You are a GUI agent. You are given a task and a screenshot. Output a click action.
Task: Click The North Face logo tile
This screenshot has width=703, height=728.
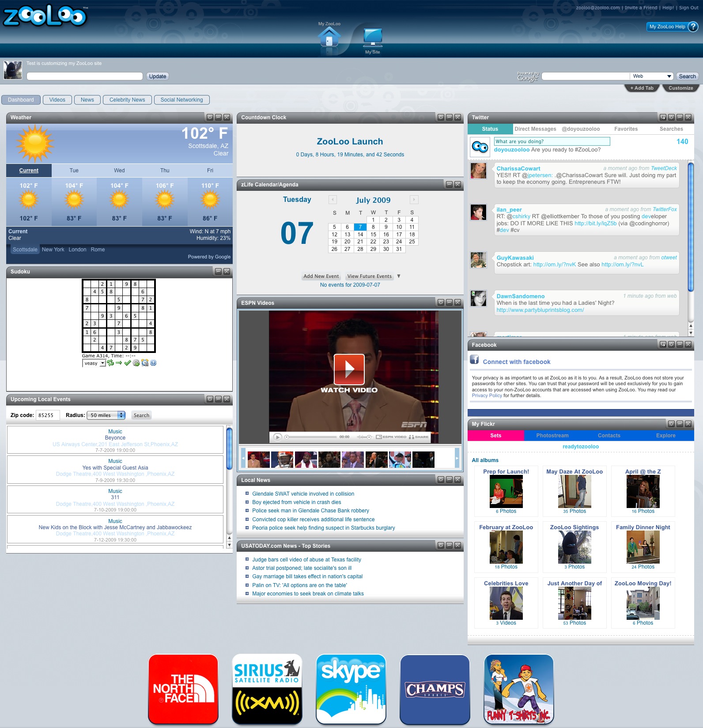pyautogui.click(x=183, y=690)
